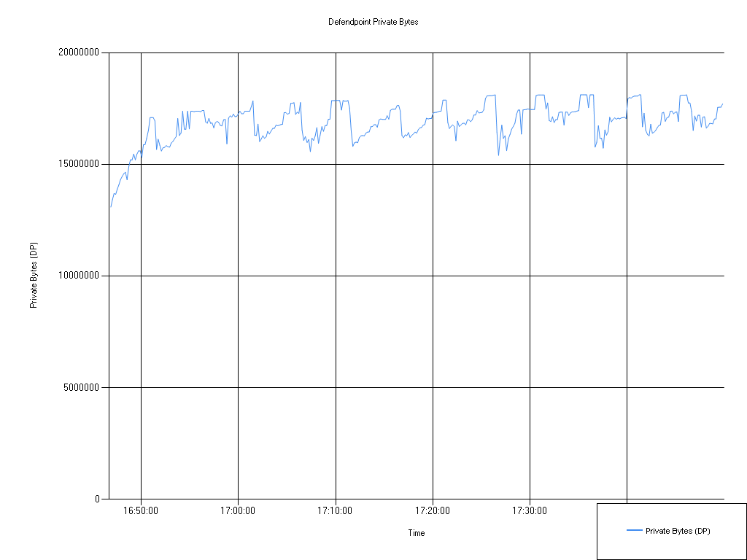Click the 5000000 y-axis value
Viewport: 747px width, 560px height.
point(82,386)
